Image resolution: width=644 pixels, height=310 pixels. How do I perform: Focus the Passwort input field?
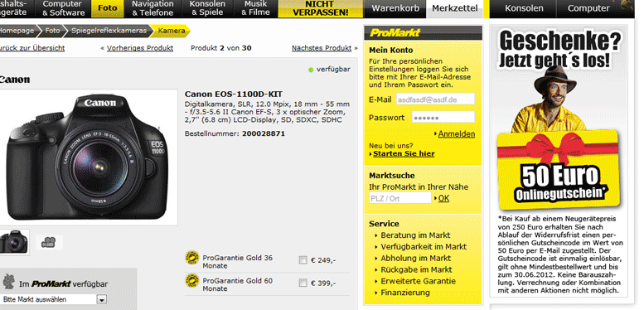pos(443,118)
